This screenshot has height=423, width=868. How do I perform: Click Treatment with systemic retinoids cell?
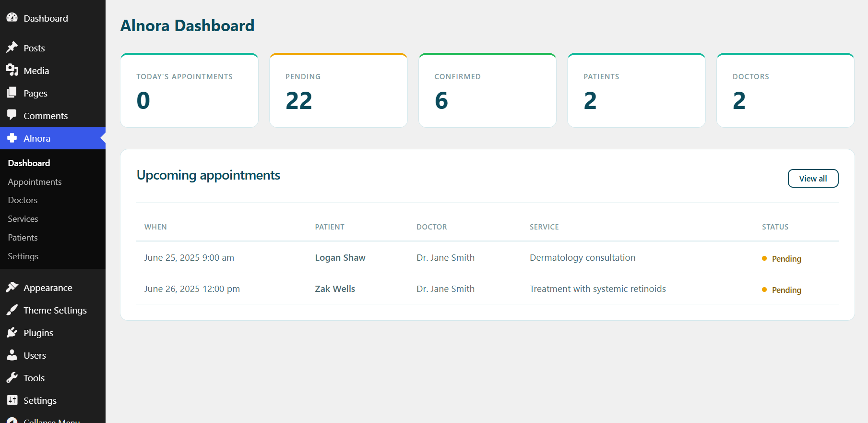point(598,289)
